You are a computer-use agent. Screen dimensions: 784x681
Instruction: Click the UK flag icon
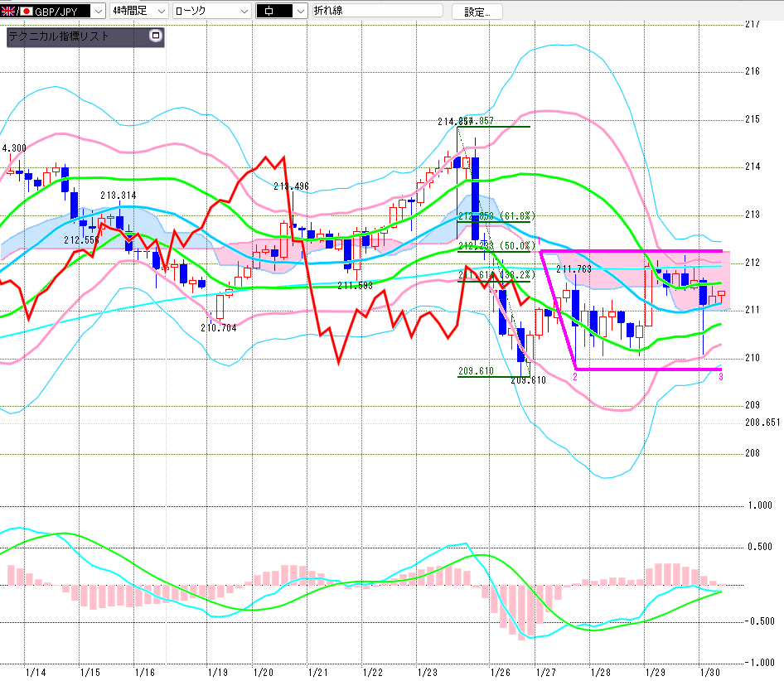point(8,12)
